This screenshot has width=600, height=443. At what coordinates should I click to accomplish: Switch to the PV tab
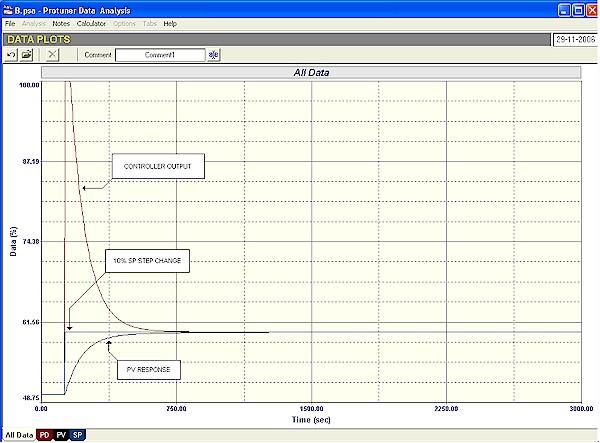tap(61, 435)
